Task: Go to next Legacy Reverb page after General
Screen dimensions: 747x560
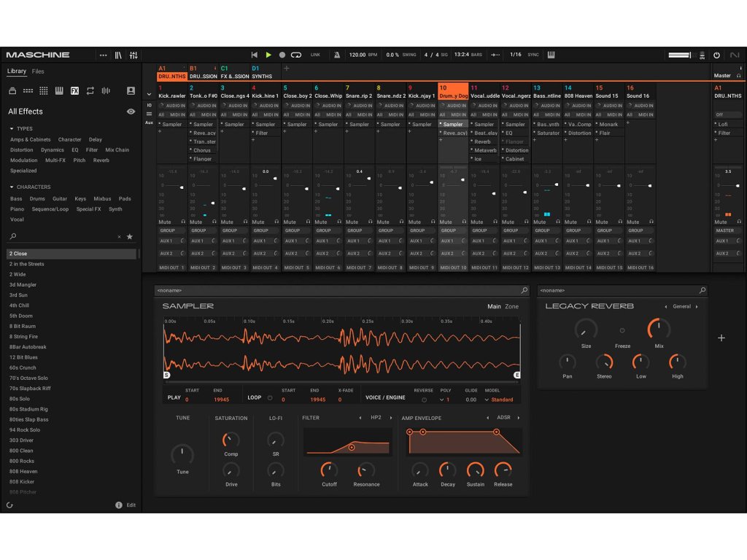Action: click(697, 307)
